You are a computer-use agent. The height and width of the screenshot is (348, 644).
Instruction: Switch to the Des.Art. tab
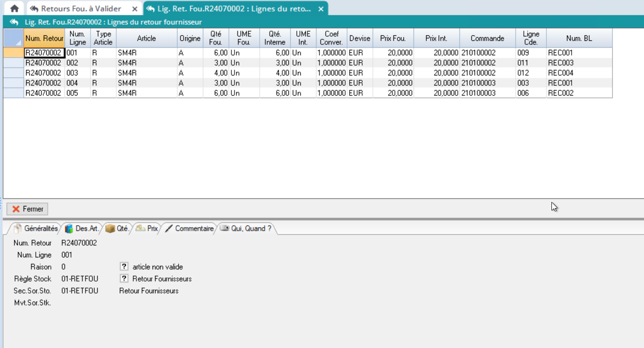[x=82, y=229]
